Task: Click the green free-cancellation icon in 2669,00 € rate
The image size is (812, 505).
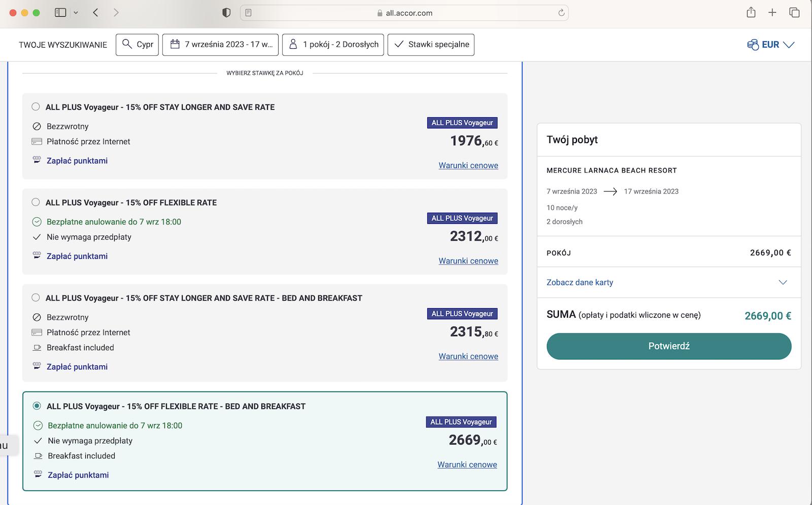Action: 38,425
